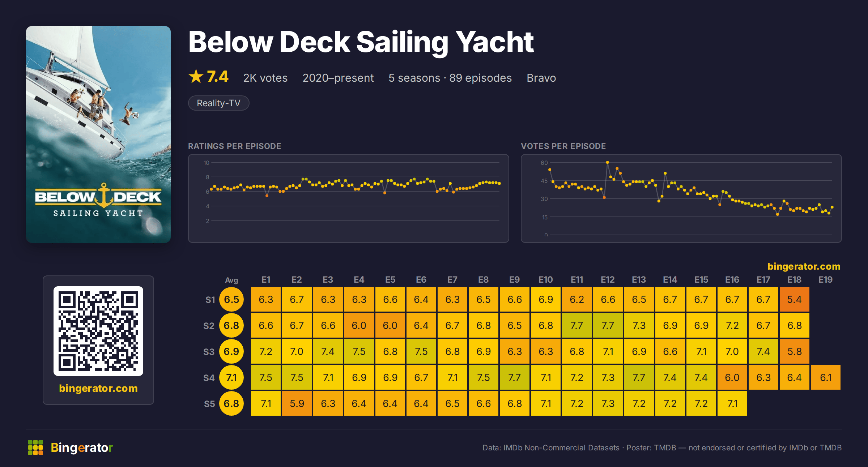The height and width of the screenshot is (467, 868).
Task: Open bingerator.com link under QR code
Action: pyautogui.click(x=98, y=388)
